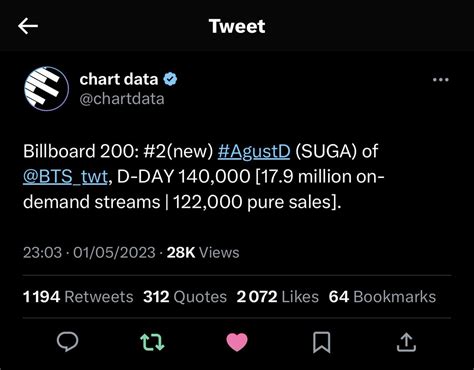View the 1194 Retweets list
474x370 pixels.
coord(78,297)
